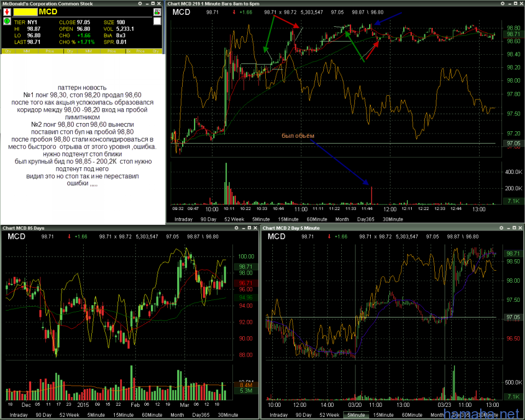
Task: Select 90 Day tab in the 85 Days chart
Action: (44, 415)
